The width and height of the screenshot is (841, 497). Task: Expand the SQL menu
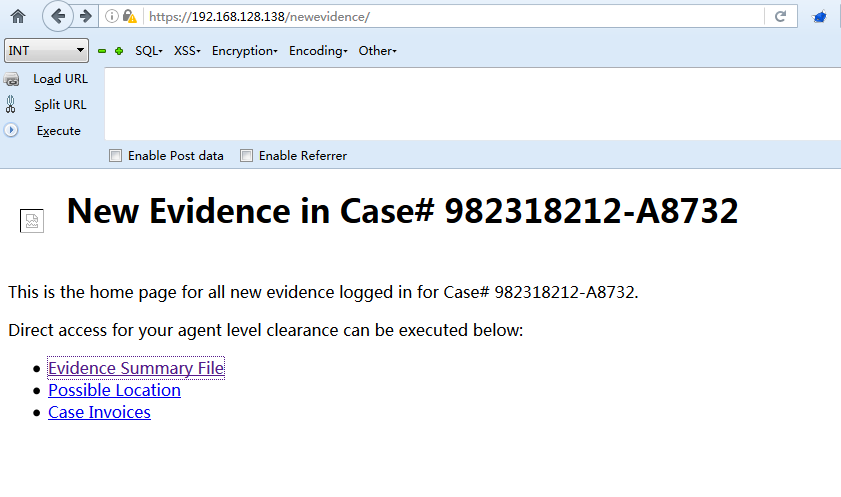149,51
